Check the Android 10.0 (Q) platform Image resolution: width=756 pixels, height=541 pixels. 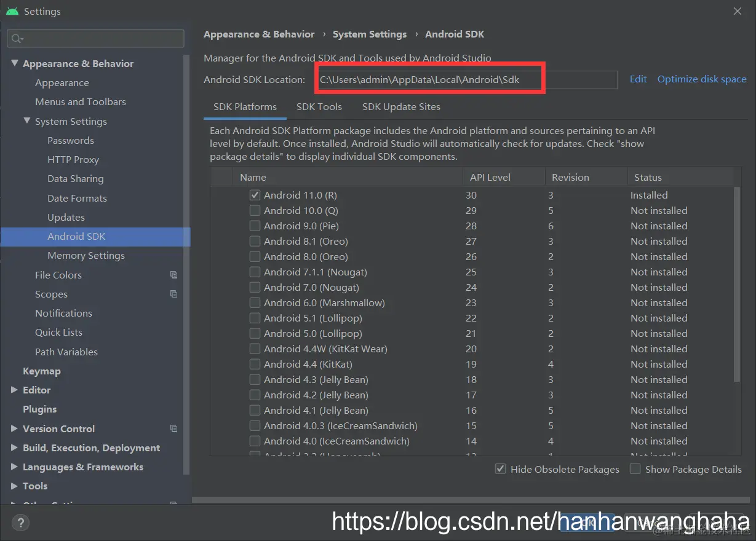[x=255, y=210]
